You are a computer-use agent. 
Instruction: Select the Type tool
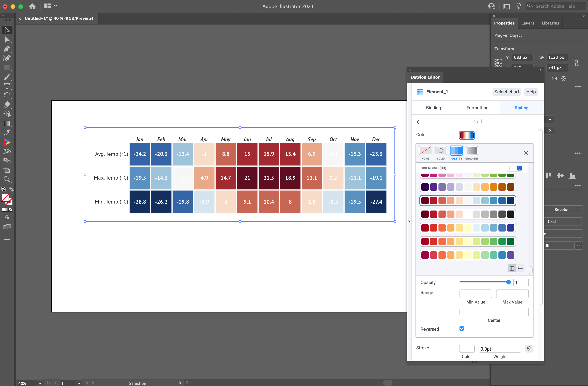point(7,86)
